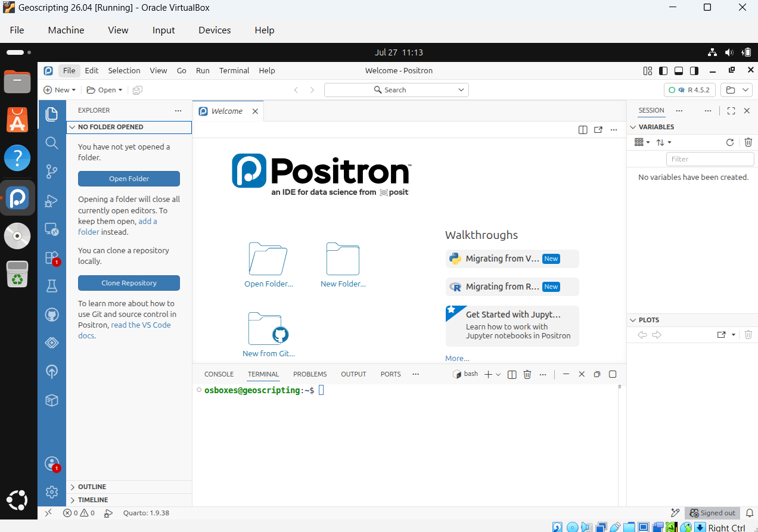
Task: Split the Welcome editor right
Action: [583, 130]
